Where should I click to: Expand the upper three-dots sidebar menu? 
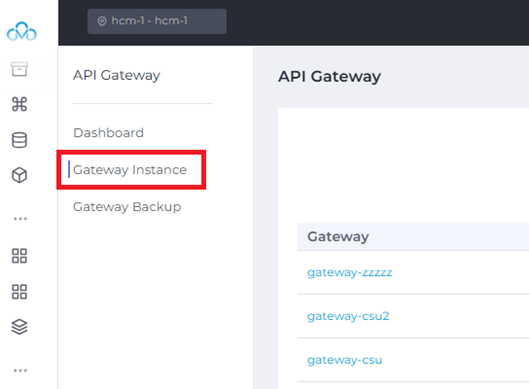pos(20,219)
